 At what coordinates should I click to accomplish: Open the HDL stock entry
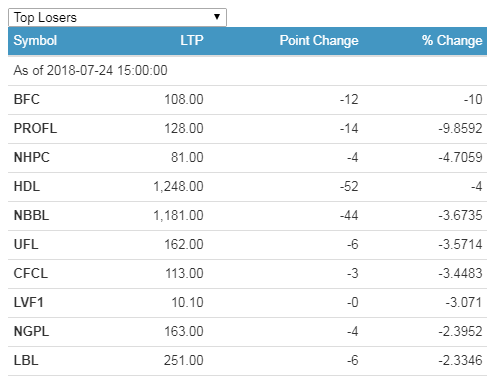click(27, 186)
